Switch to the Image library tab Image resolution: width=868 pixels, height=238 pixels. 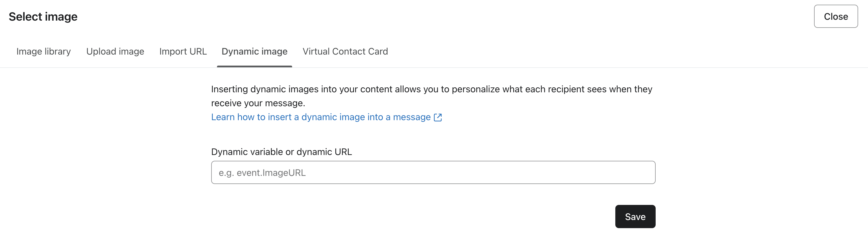pos(44,51)
